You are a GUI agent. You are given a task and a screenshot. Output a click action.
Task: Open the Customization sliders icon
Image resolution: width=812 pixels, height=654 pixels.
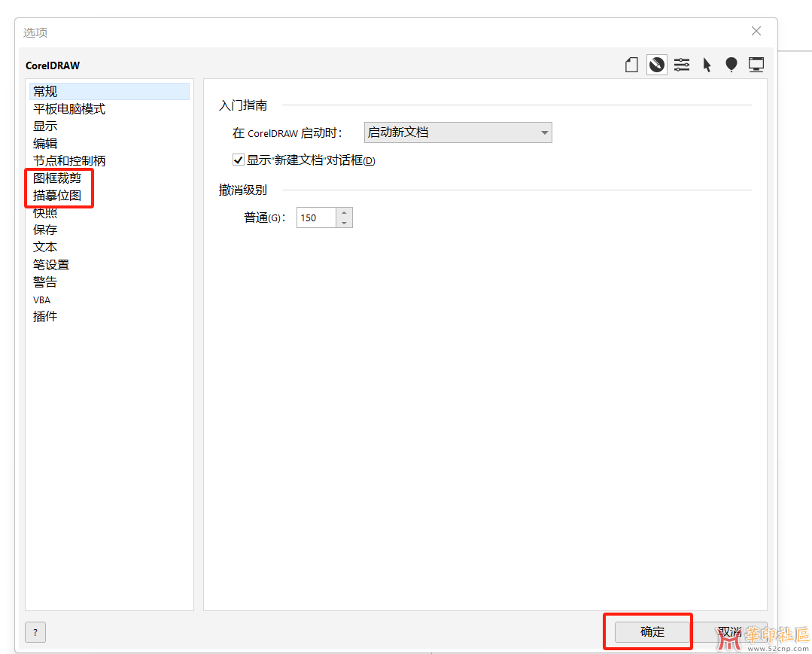pyautogui.click(x=682, y=65)
